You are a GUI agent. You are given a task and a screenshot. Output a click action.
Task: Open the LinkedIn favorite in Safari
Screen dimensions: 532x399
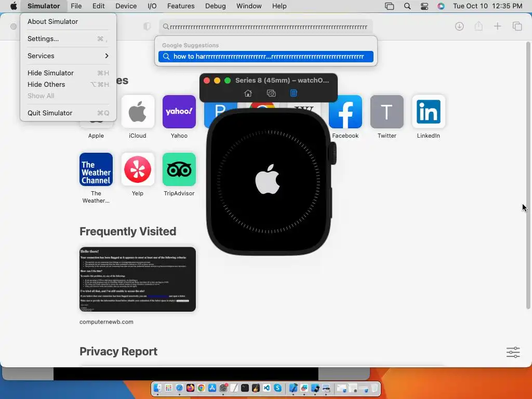coord(429,112)
